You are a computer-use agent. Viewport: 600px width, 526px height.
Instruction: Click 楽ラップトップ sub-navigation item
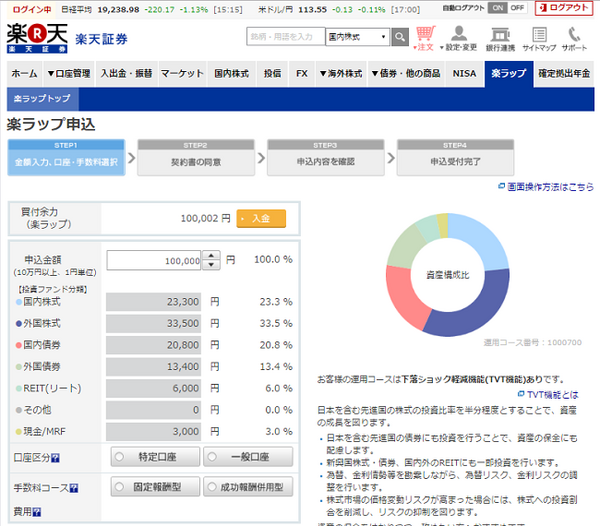point(42,99)
